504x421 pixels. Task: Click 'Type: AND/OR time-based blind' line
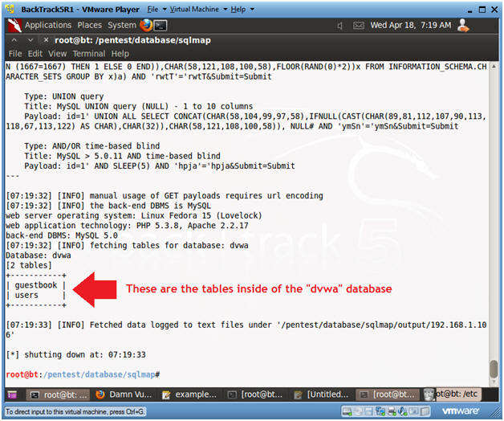click(92, 146)
